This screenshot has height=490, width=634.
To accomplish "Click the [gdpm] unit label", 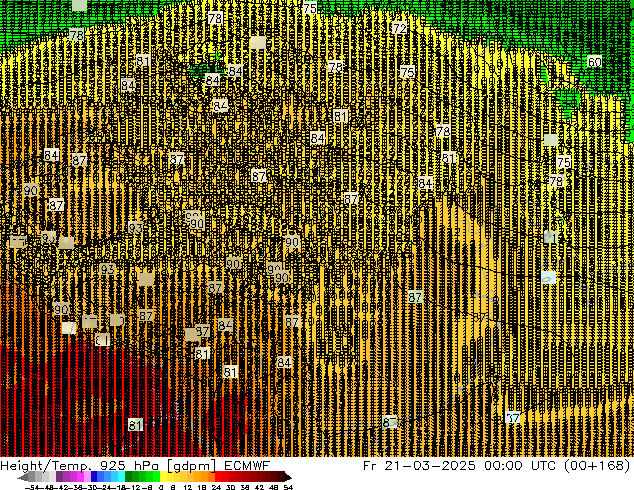I will pyautogui.click(x=192, y=466).
